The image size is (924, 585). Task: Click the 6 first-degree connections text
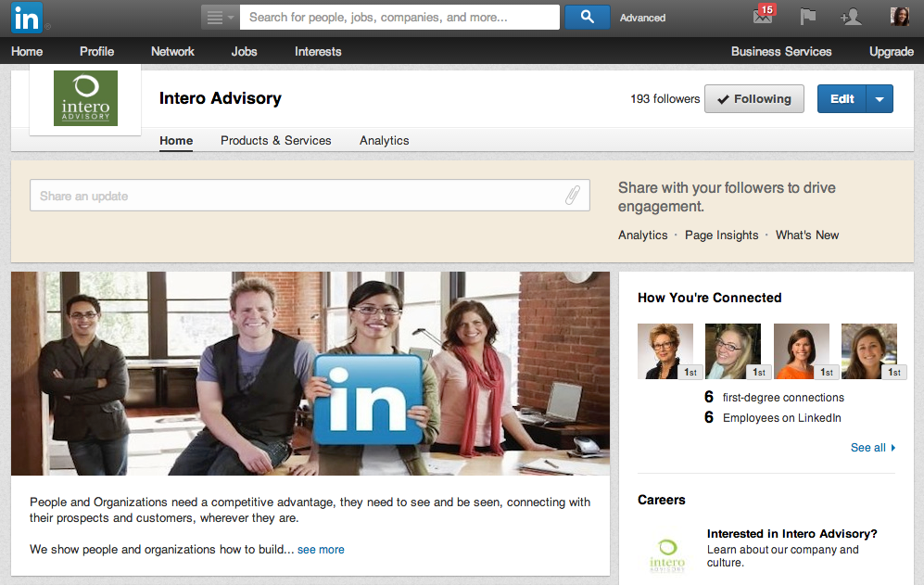[x=774, y=397]
